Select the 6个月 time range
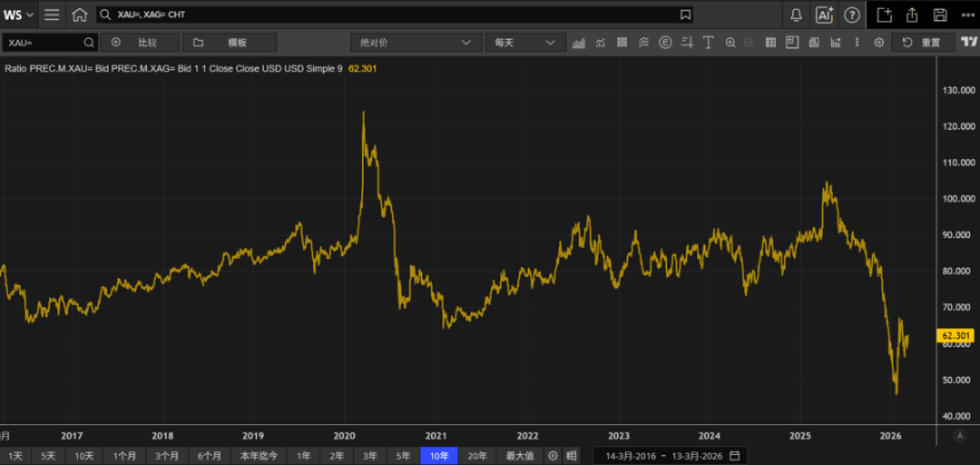Image resolution: width=980 pixels, height=465 pixels. pos(210,456)
